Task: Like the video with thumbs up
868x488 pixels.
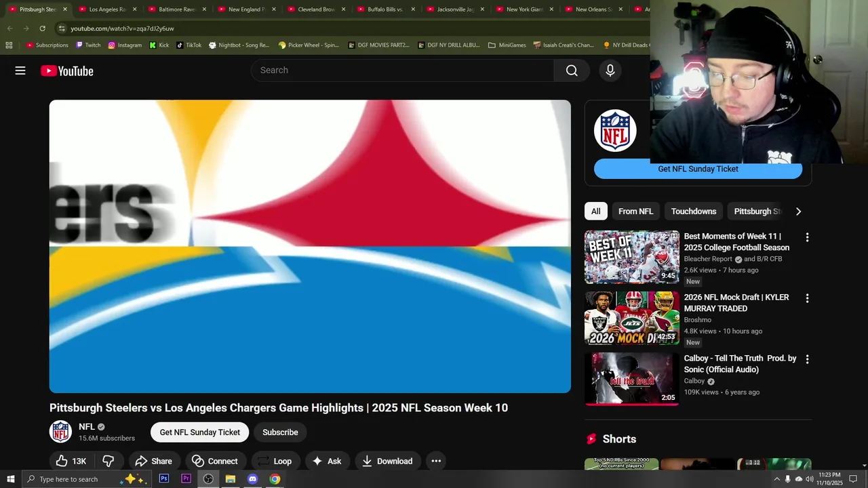Action: [x=71, y=461]
